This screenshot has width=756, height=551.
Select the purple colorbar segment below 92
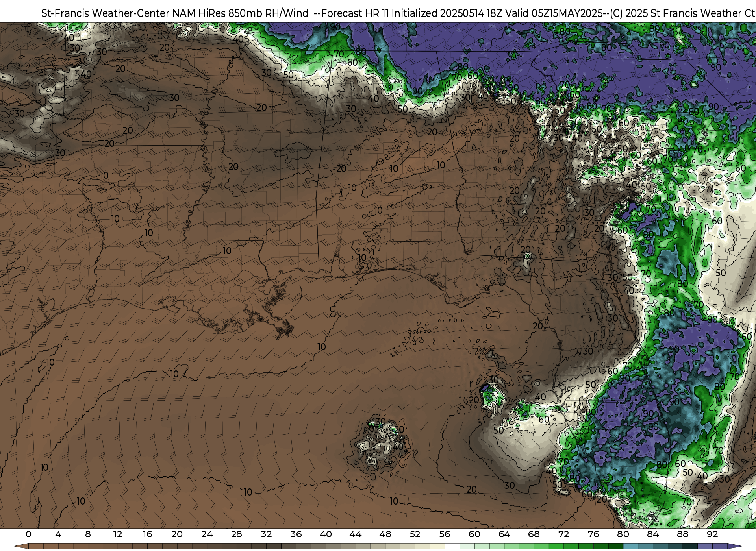720,546
